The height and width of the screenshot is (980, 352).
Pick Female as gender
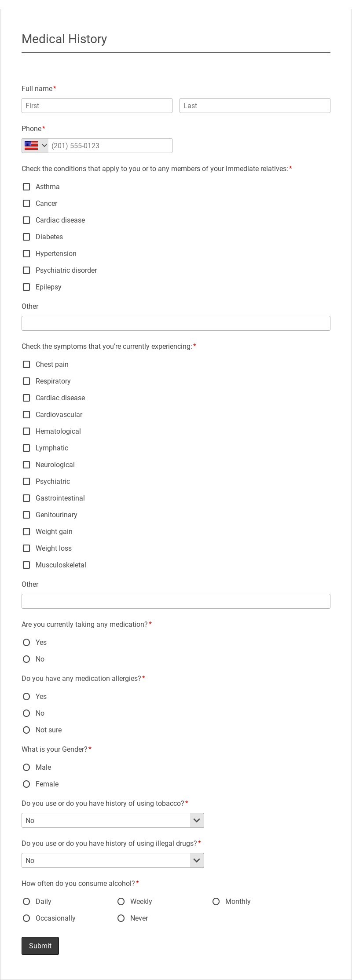(26, 784)
